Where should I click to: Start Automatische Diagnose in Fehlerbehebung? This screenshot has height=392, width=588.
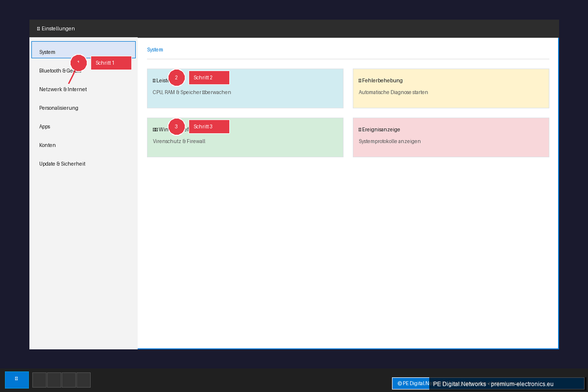click(x=393, y=92)
